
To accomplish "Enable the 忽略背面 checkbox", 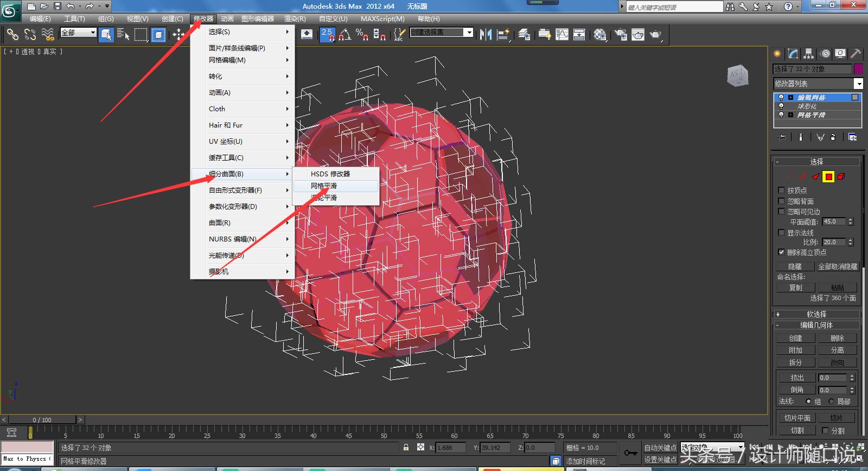I will [781, 201].
